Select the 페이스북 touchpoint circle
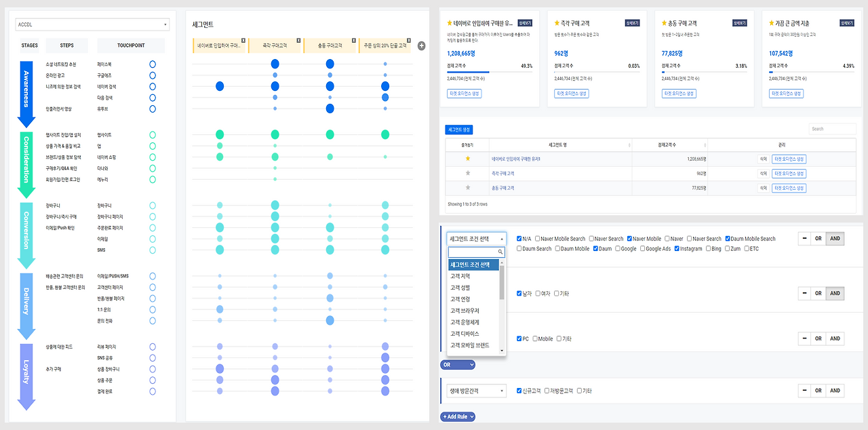The height and width of the screenshot is (430, 868). pyautogui.click(x=153, y=64)
